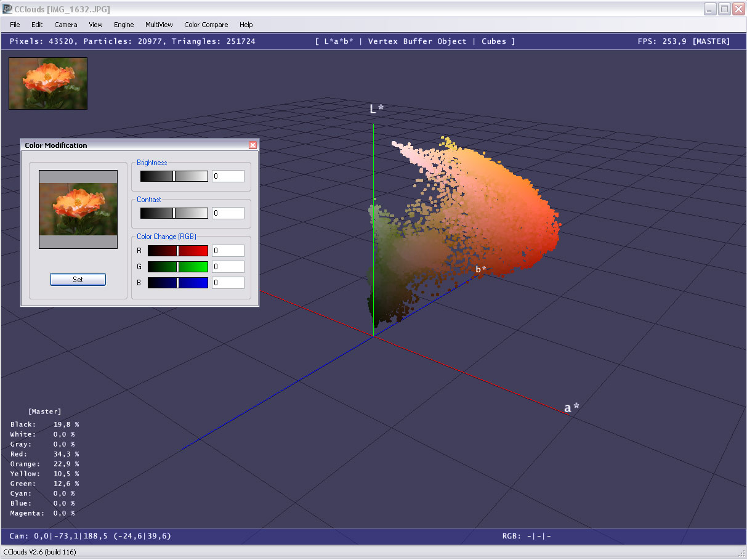Click the flower thumbnail in top-left viewport
747x560 pixels.
[48, 84]
